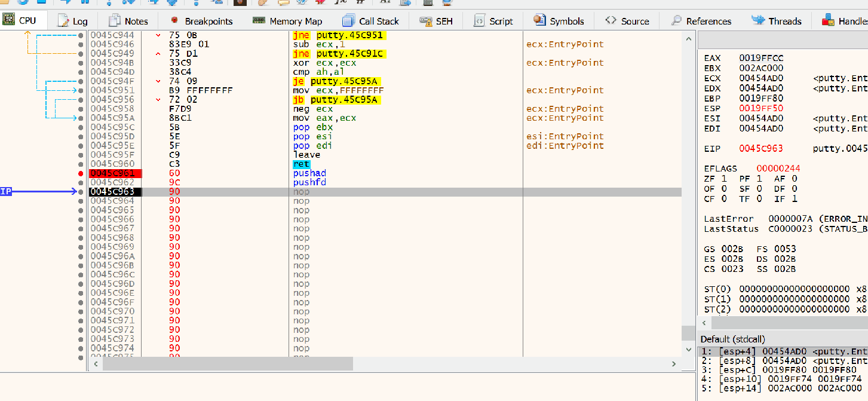Open a file with the folder icon
This screenshot has height=401, width=868.
(4, 4)
